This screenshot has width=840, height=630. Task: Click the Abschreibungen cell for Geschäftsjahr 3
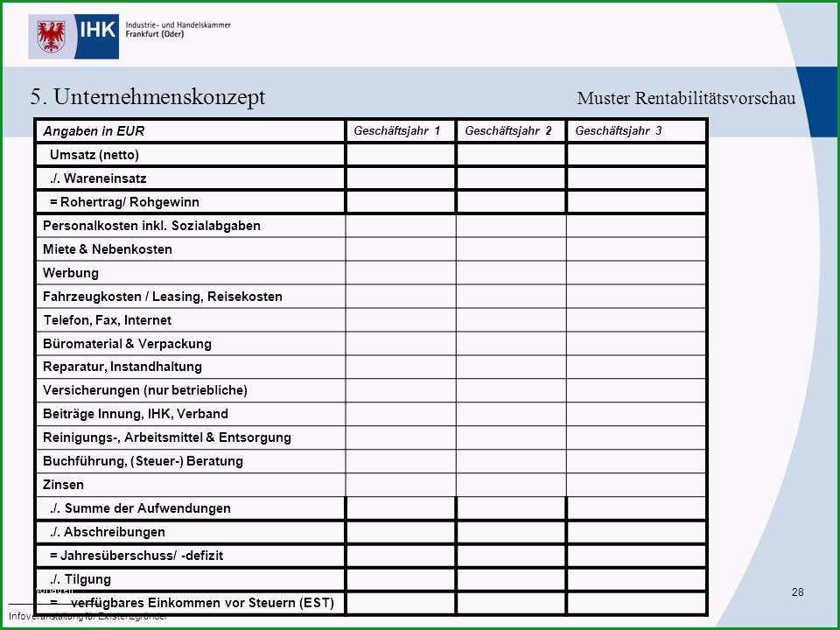click(636, 532)
